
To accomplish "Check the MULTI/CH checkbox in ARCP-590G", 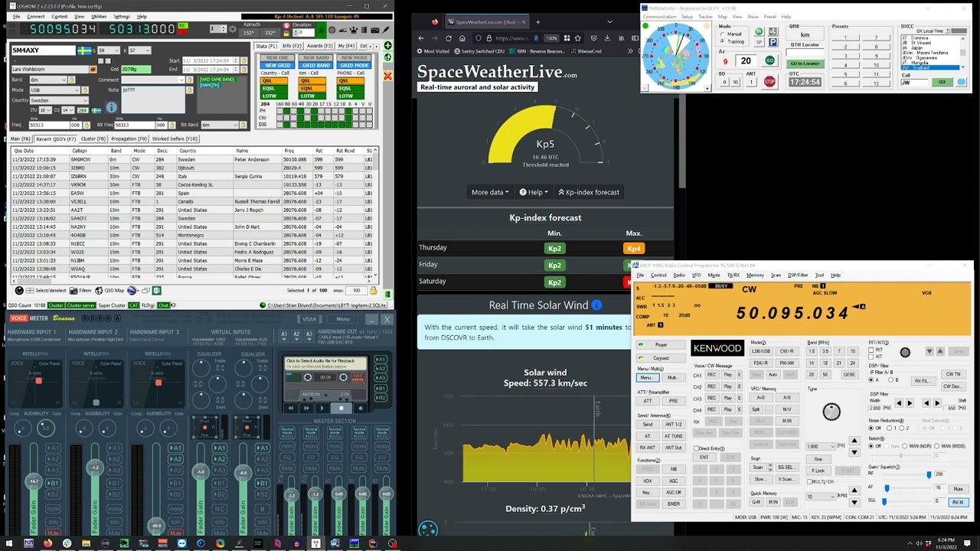I will tap(810, 482).
